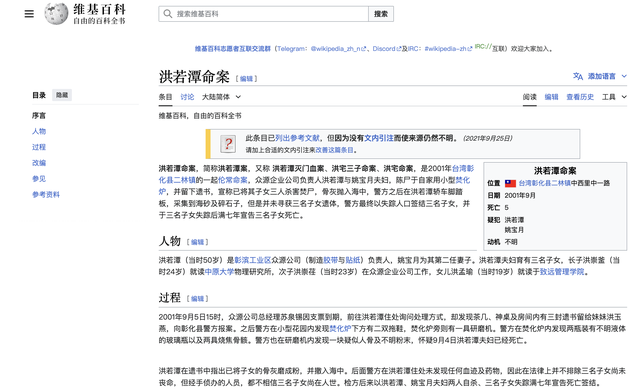The height and width of the screenshot is (390, 640).
Task: Click the infobox motive value 不明
Action: pos(511,242)
